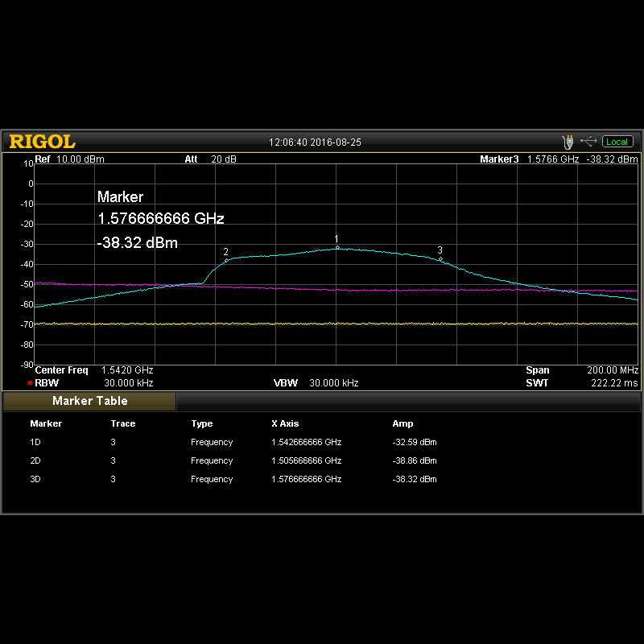Click the USB connection icon
Image resolution: width=644 pixels, height=644 pixels.
[588, 142]
